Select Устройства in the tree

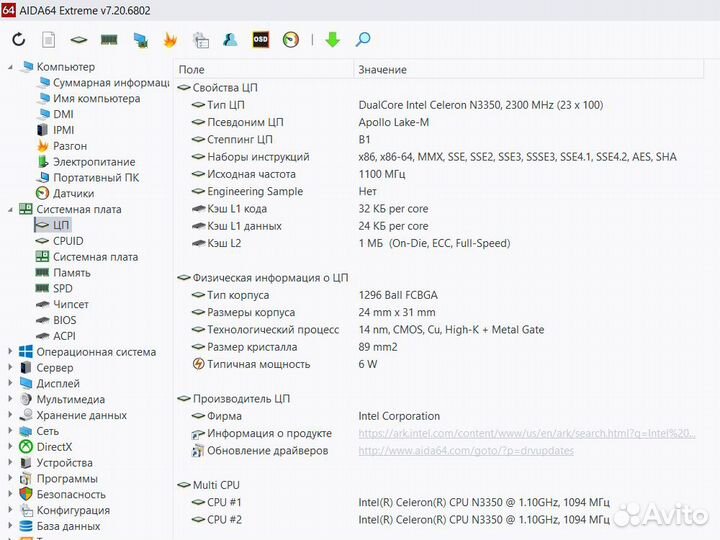[56, 463]
